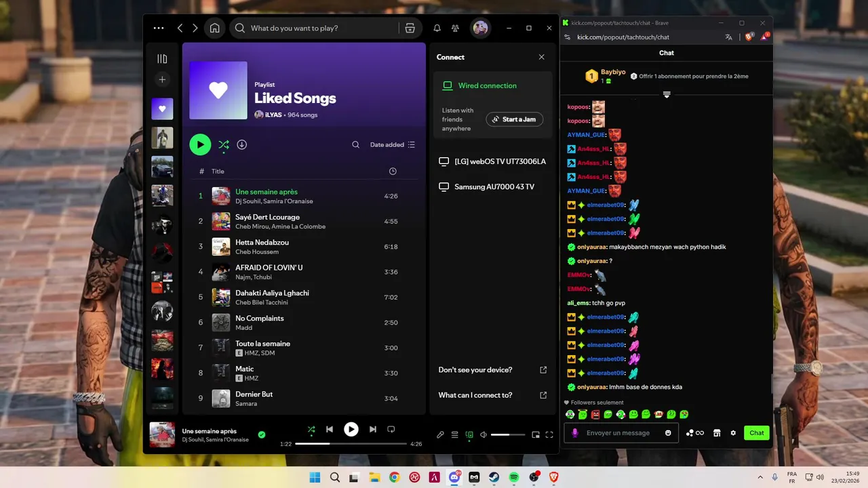Open artist link Samara
This screenshot has width=868, height=488.
246,404
